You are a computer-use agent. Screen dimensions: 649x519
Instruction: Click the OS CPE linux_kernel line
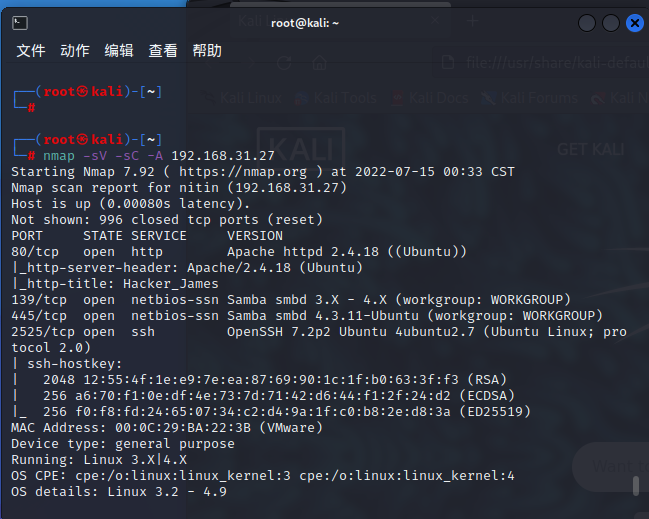[263, 476]
